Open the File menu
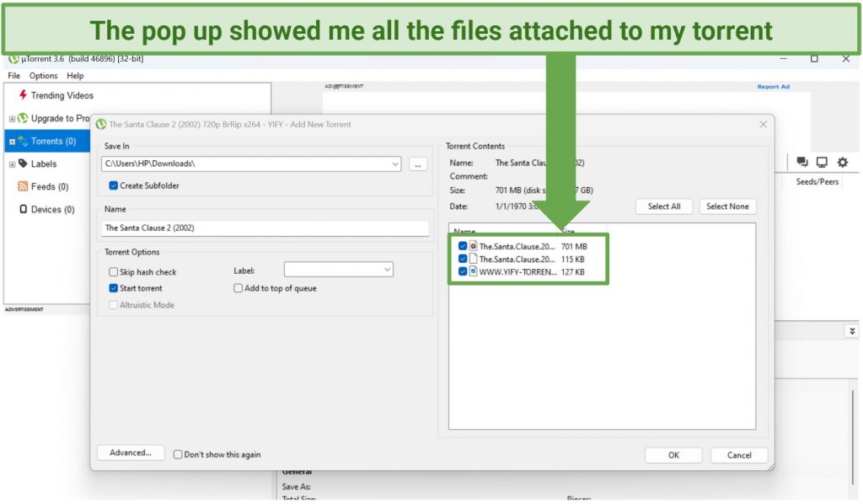This screenshot has width=863, height=504. click(x=14, y=76)
